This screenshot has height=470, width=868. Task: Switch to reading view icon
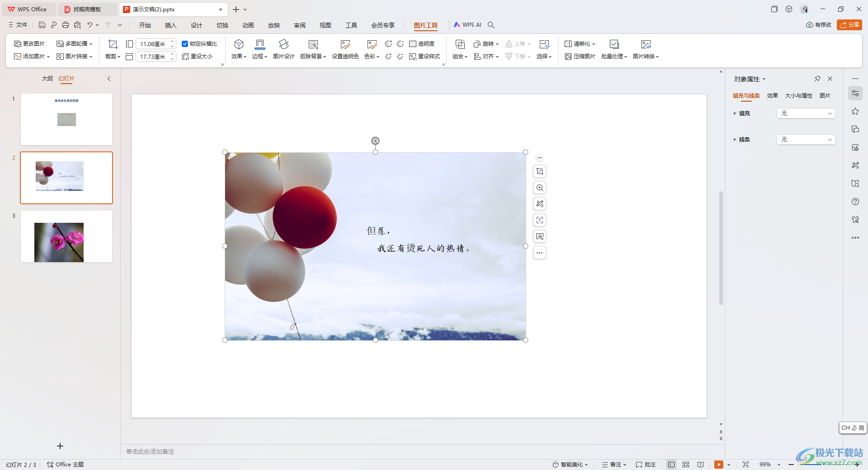[700, 465]
